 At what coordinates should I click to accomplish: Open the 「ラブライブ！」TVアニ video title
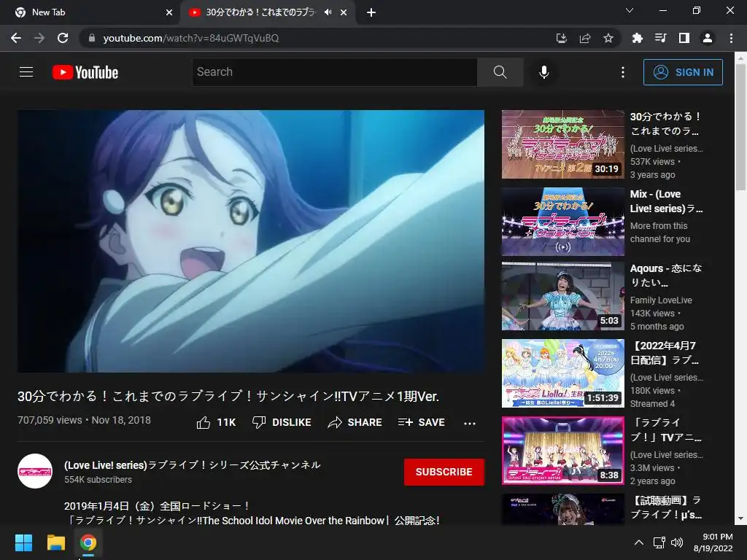tap(665, 430)
